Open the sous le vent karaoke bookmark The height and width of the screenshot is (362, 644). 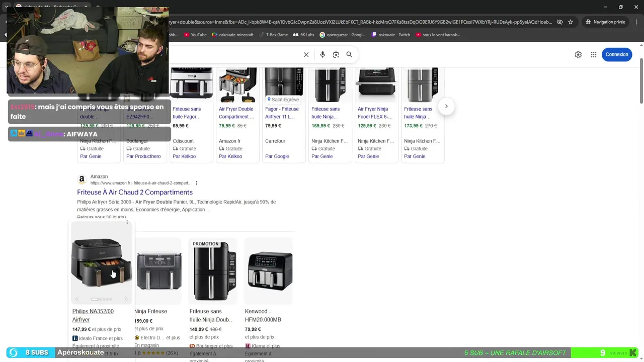click(438, 35)
